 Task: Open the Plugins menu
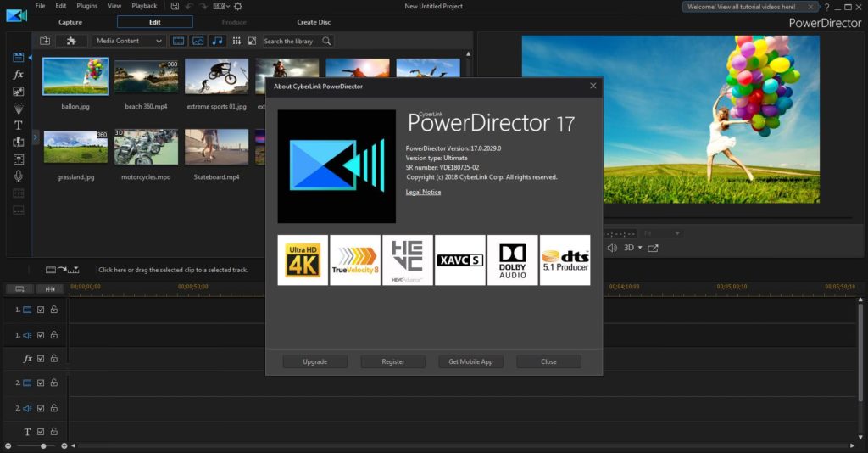86,6
